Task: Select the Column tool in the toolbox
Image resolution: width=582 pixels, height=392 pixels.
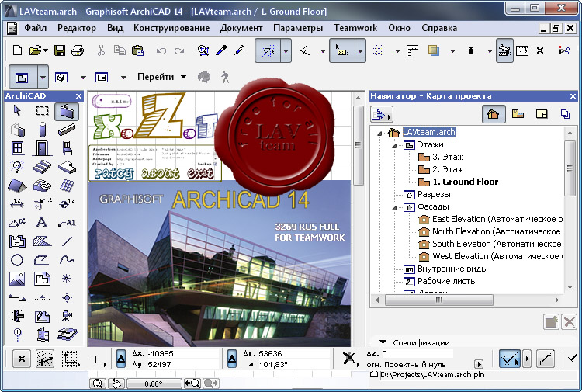Action: [43, 130]
